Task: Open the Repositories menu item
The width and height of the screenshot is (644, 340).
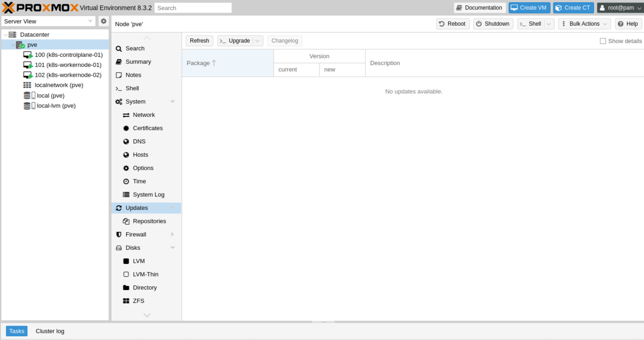Action: pyautogui.click(x=147, y=221)
